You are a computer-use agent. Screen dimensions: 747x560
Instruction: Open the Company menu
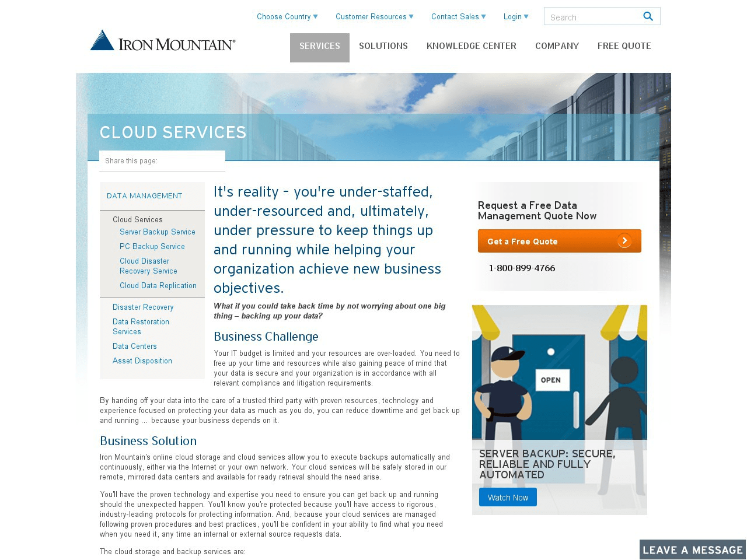tap(557, 46)
